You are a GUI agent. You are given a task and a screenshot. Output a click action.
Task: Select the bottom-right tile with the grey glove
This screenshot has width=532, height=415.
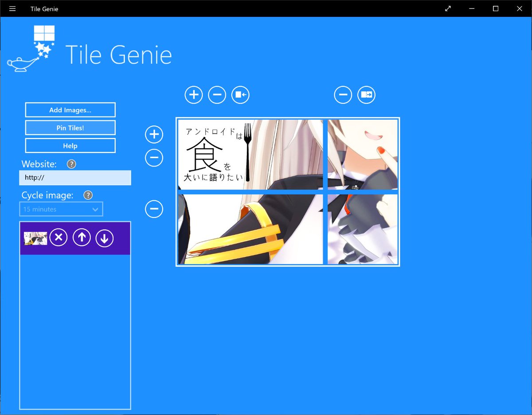point(363,229)
